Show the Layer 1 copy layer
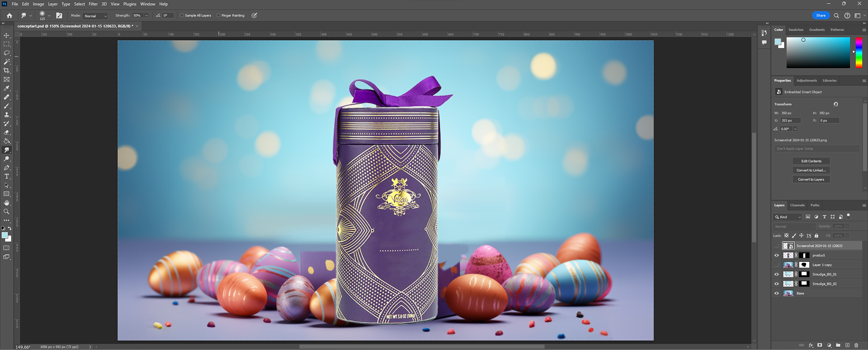The height and width of the screenshot is (350, 868). [777, 265]
